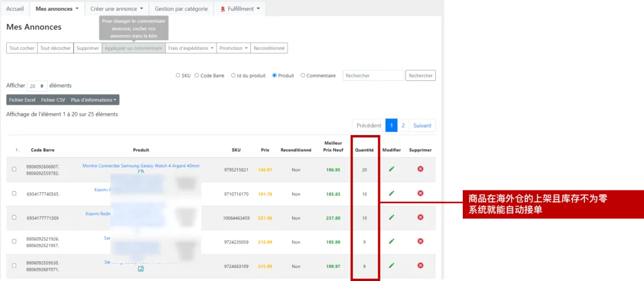
Task: Check the box for barcode 8806092559530 row
Action: point(14,266)
